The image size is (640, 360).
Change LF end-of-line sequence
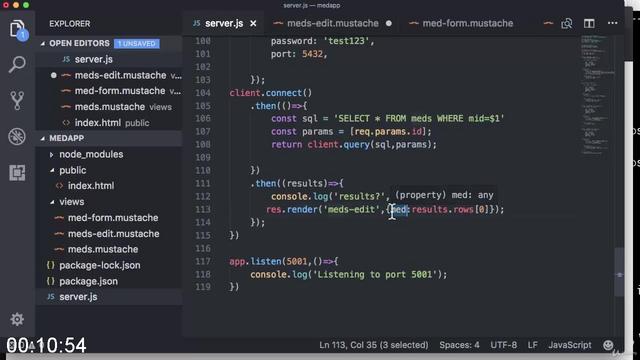click(x=532, y=345)
